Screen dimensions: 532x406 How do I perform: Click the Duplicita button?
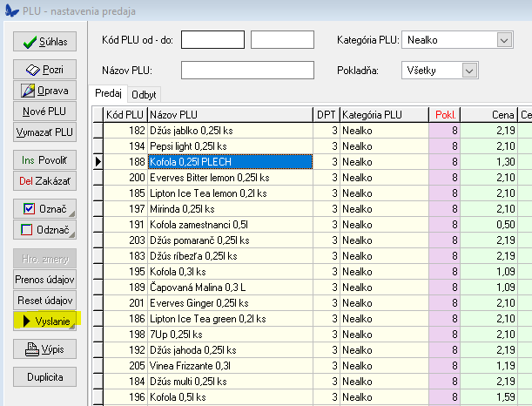[44, 377]
